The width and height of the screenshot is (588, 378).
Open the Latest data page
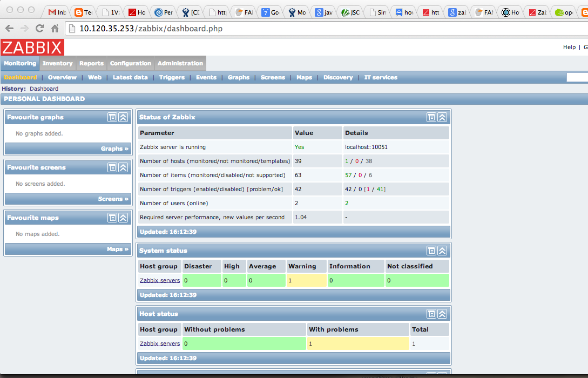coord(130,78)
